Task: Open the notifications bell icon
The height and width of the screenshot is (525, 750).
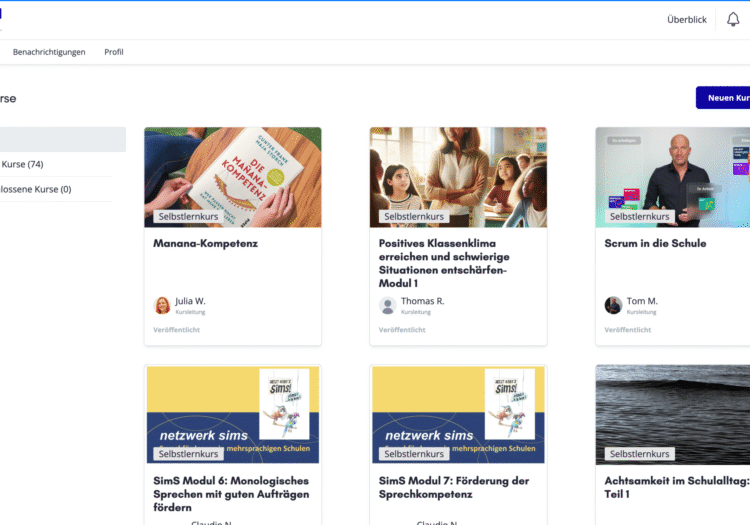Action: [x=733, y=20]
